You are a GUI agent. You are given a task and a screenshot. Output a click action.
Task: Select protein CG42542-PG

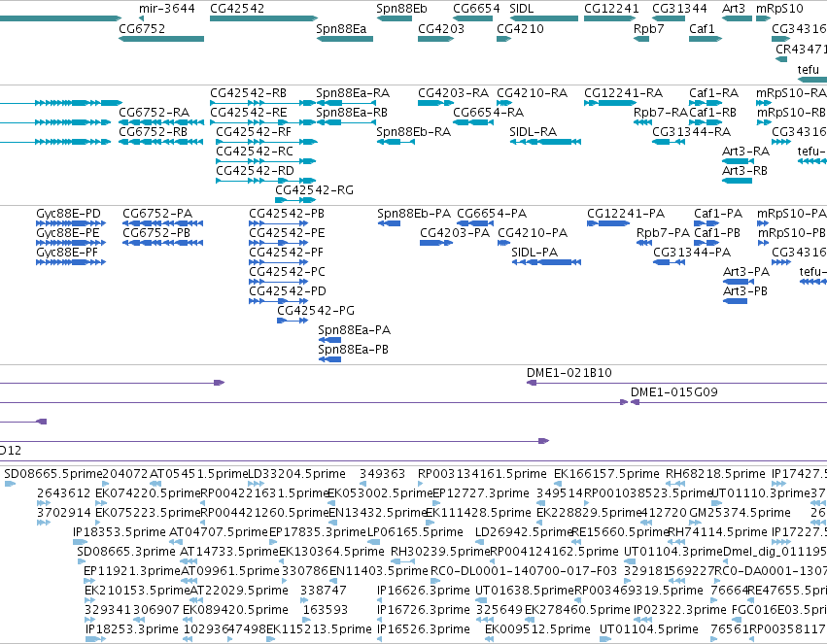click(x=293, y=321)
